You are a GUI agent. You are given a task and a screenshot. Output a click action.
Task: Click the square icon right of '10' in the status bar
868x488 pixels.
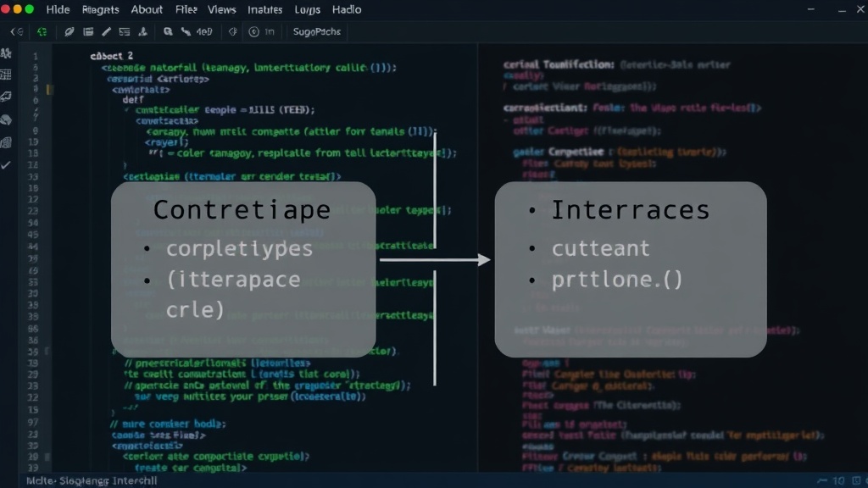click(x=856, y=481)
